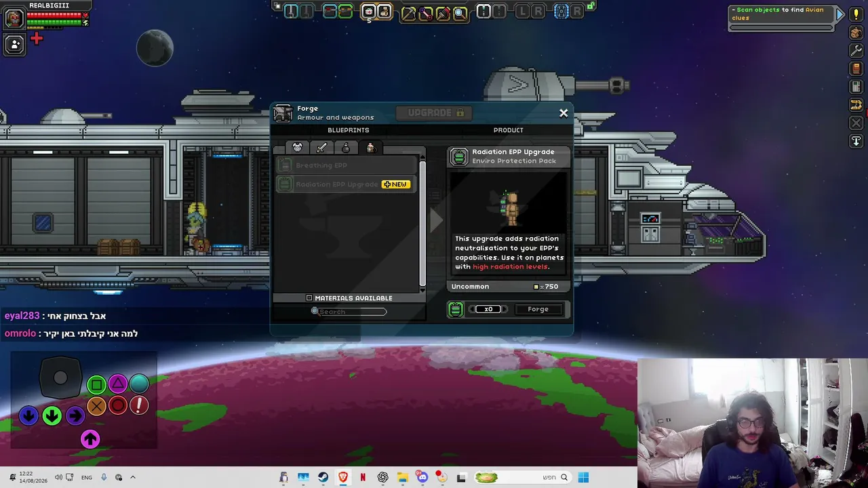868x488 pixels.
Task: Open File Explorer from the taskbar
Action: point(403,477)
